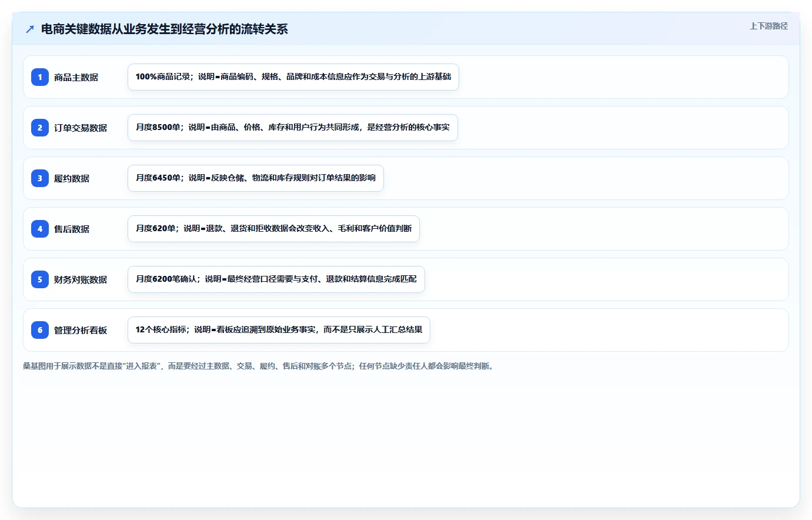This screenshot has height=520, width=812.
Task: Open the 月度620单 description box
Action: point(273,229)
